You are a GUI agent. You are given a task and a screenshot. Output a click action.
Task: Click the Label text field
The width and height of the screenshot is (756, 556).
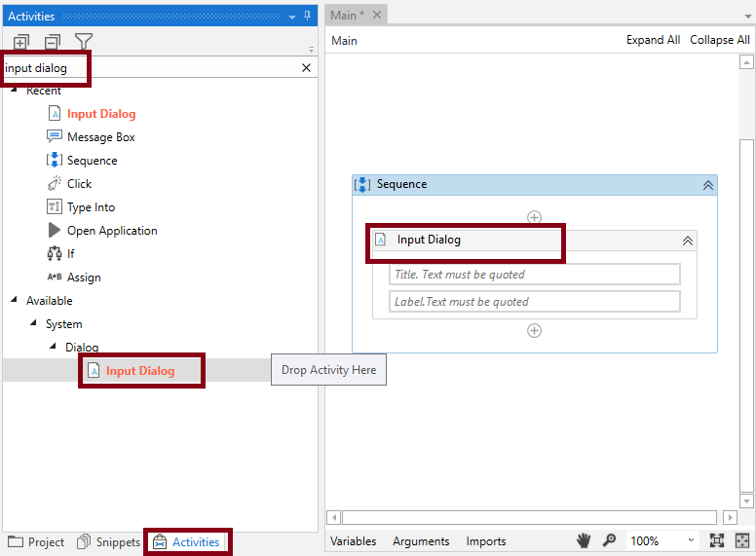pyautogui.click(x=534, y=302)
